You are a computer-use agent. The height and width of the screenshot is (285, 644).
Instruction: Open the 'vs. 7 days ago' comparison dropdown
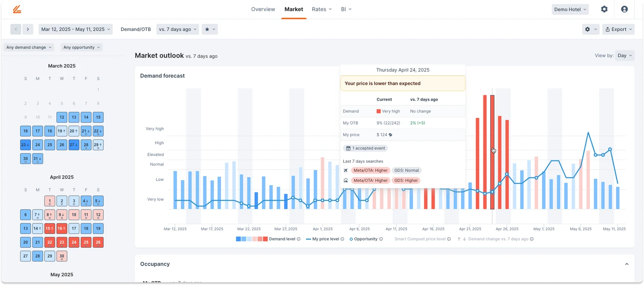click(178, 29)
